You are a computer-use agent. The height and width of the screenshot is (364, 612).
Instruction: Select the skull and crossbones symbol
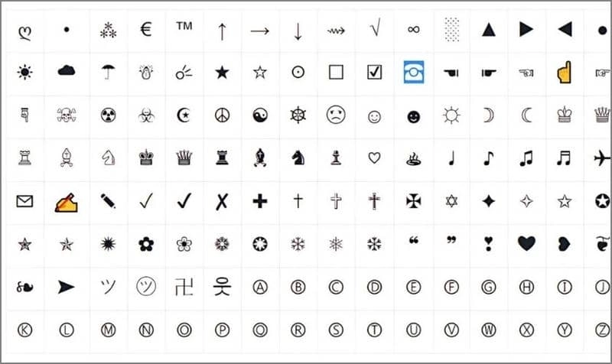tap(67, 115)
